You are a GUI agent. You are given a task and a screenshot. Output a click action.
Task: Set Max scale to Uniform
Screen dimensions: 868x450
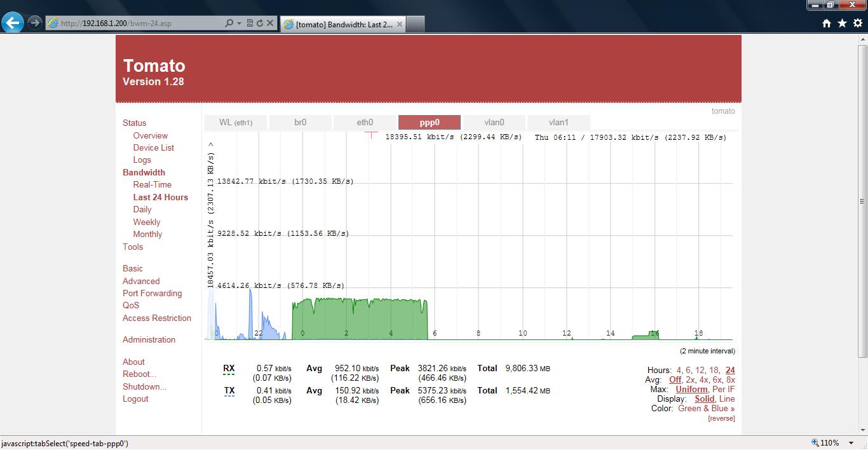tap(691, 389)
